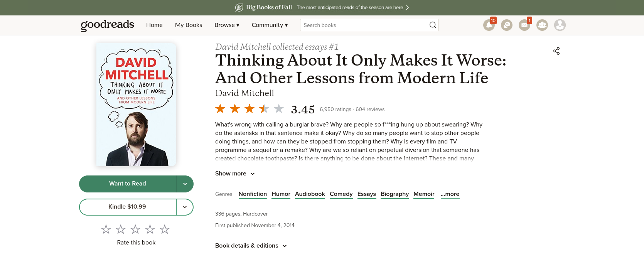The height and width of the screenshot is (258, 644).
Task: Open the dropdown arrow beside Kindle $10.99
Action: coord(185,207)
